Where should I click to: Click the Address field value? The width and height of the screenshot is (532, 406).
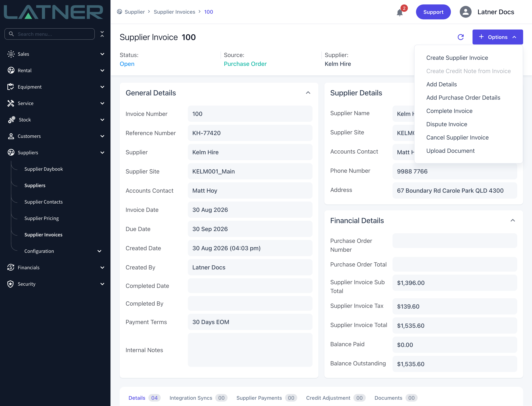(x=455, y=190)
